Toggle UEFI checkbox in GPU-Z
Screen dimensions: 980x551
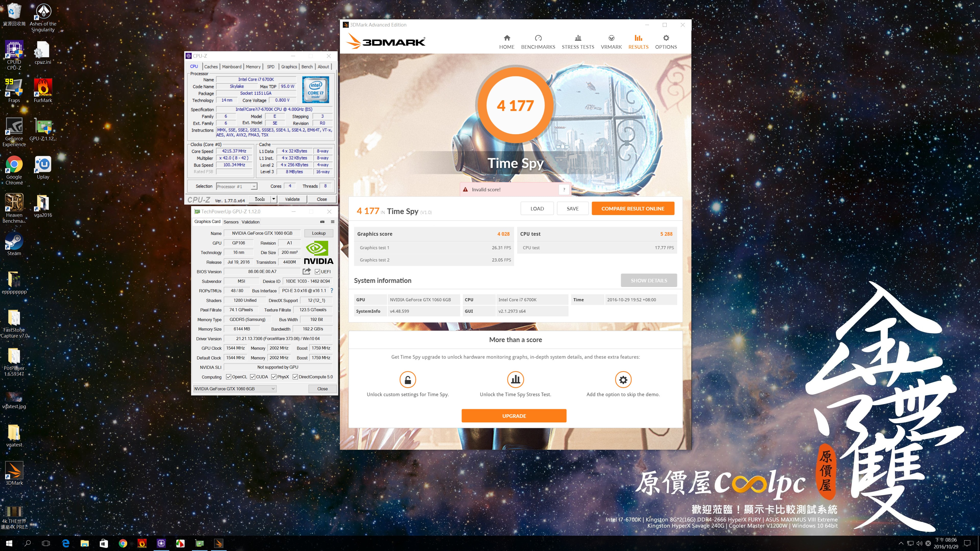pyautogui.click(x=317, y=271)
